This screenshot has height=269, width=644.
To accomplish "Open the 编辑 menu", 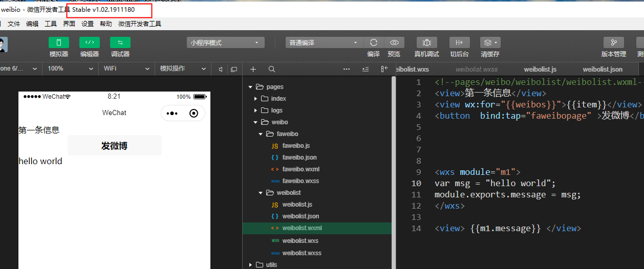I will 32,24.
